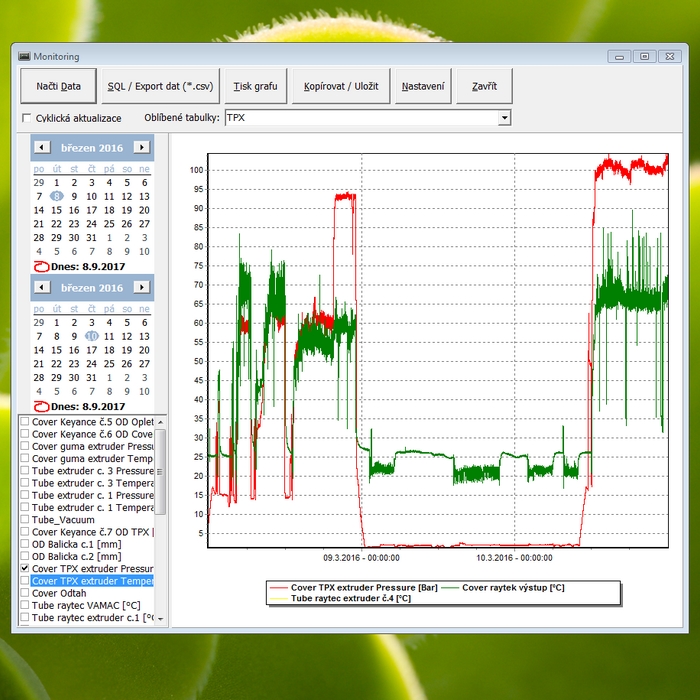This screenshot has height=700, width=700.
Task: Click Dnes: 8.9.2017 in top calendar
Action: point(88,267)
